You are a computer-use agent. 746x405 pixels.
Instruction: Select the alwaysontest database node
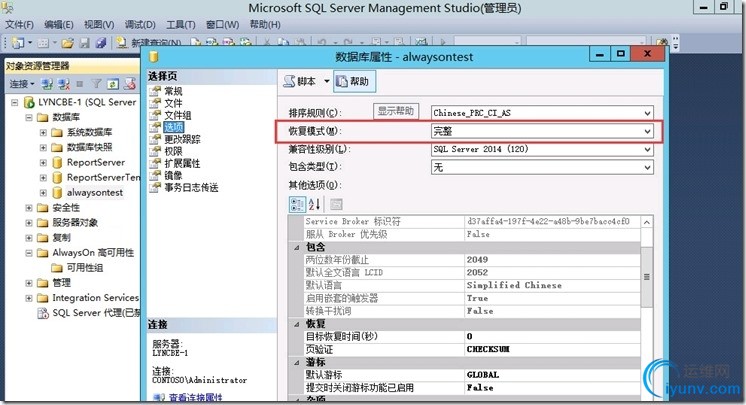pyautogui.click(x=95, y=192)
